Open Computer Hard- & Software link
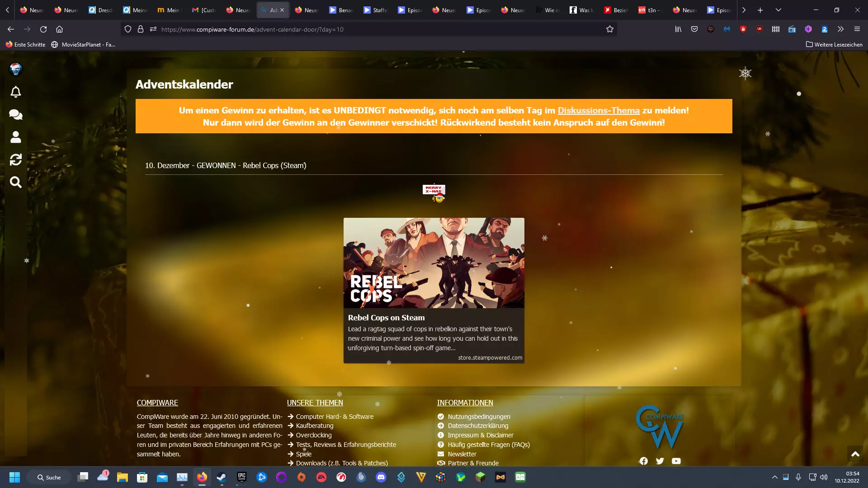Viewport: 868px width, 488px height. 335,417
